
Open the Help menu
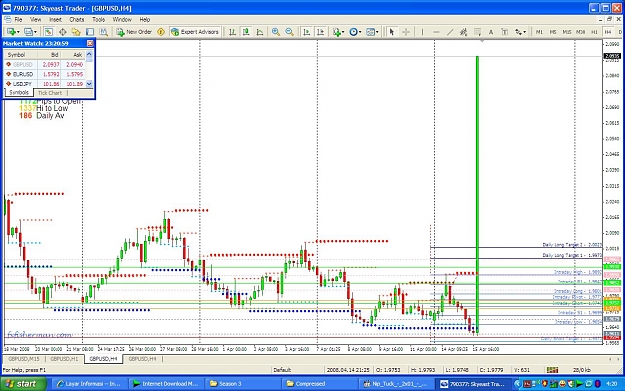[145, 19]
